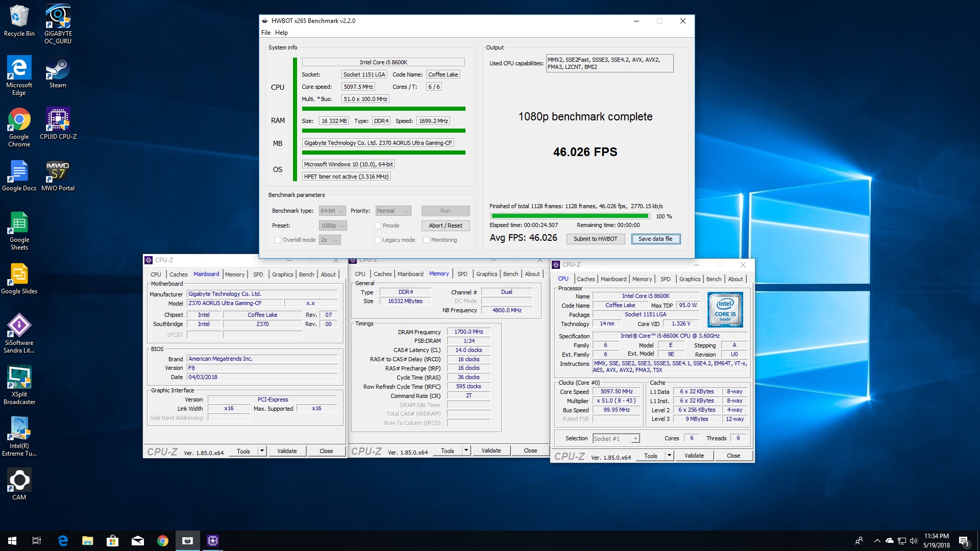Open Google Docs desktop shortcut

pyautogui.click(x=19, y=176)
